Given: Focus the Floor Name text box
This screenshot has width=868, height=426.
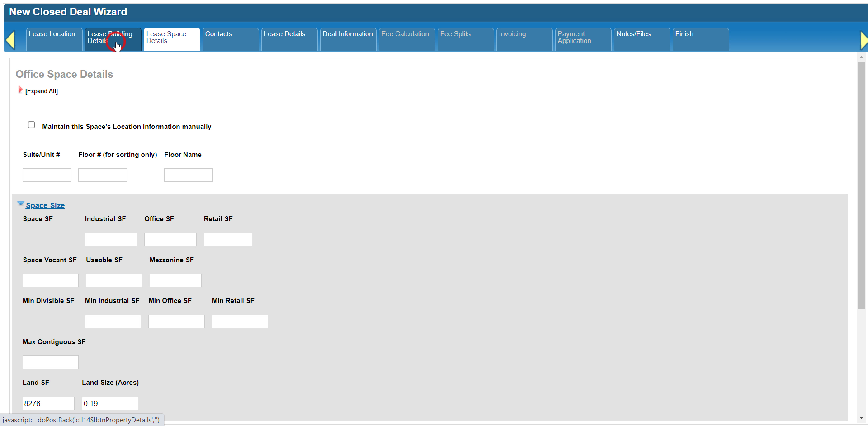Looking at the screenshot, I should pyautogui.click(x=188, y=175).
